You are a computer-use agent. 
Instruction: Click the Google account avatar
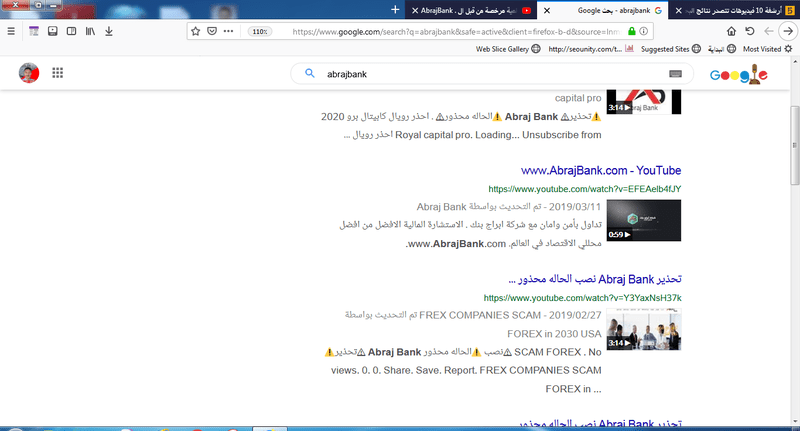coord(29,73)
